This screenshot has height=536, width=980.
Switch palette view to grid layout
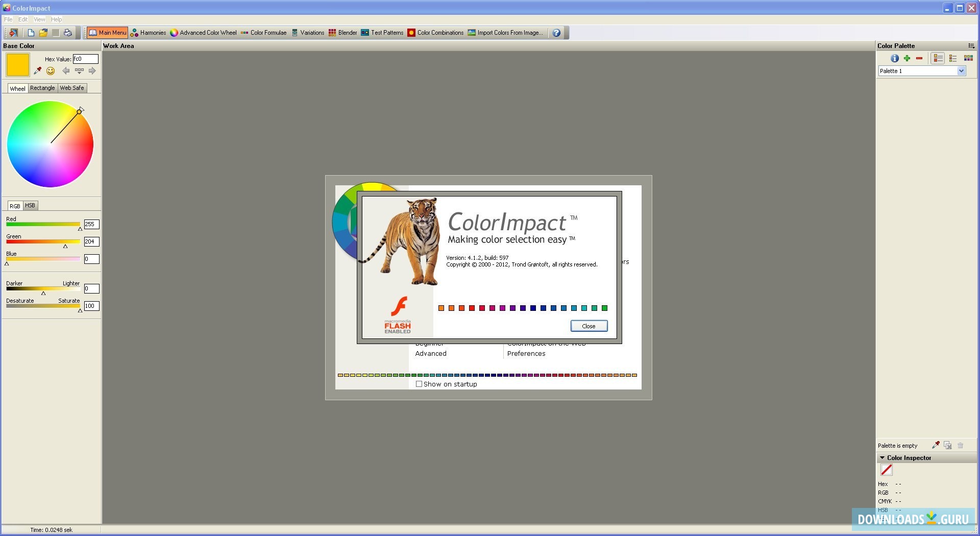(968, 58)
